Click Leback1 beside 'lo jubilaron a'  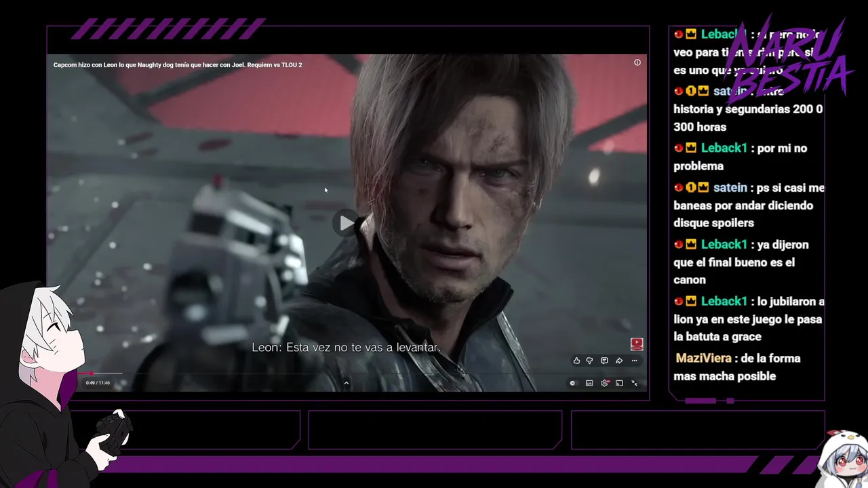pos(724,301)
